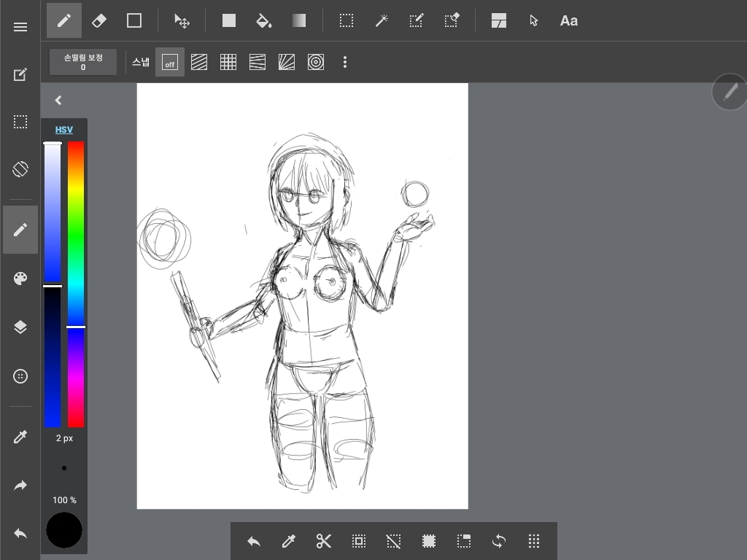Select the Gradient tool
Image resolution: width=747 pixels, height=560 pixels.
point(299,20)
